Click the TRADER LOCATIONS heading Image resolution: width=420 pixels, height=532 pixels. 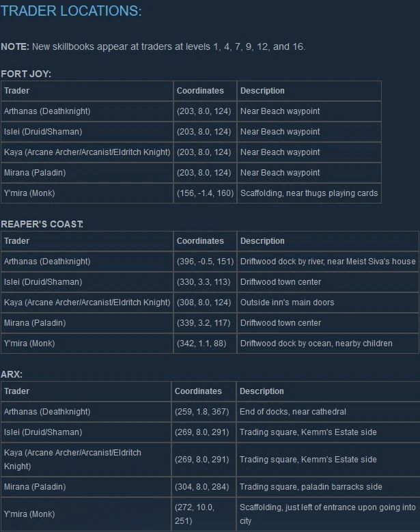pos(71,12)
